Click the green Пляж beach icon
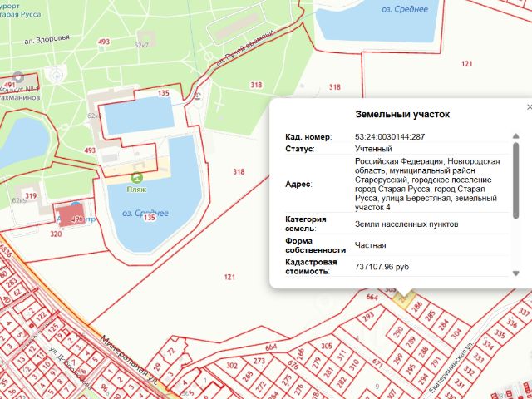This screenshot has width=532, height=399. click(x=136, y=177)
